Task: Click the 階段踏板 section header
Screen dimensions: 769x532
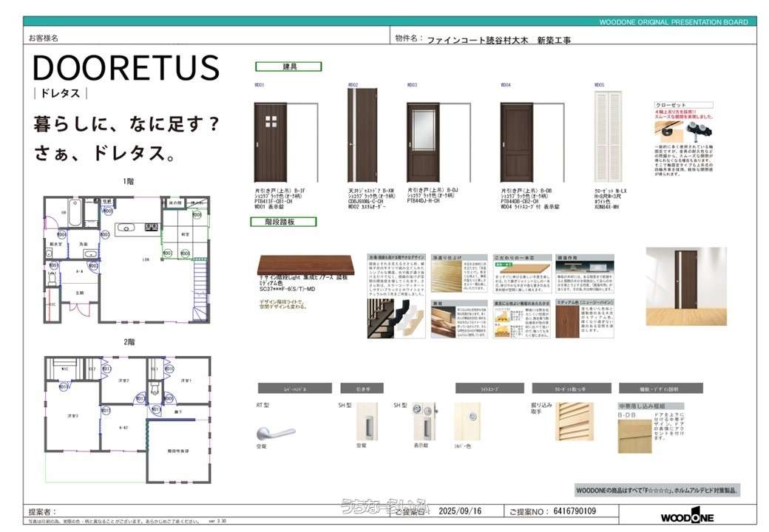Action: click(x=285, y=221)
